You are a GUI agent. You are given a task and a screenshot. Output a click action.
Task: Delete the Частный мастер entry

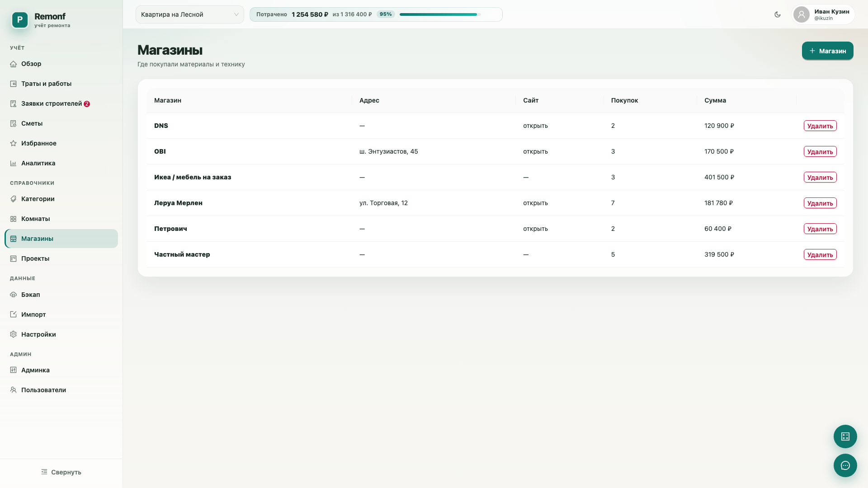[820, 255]
